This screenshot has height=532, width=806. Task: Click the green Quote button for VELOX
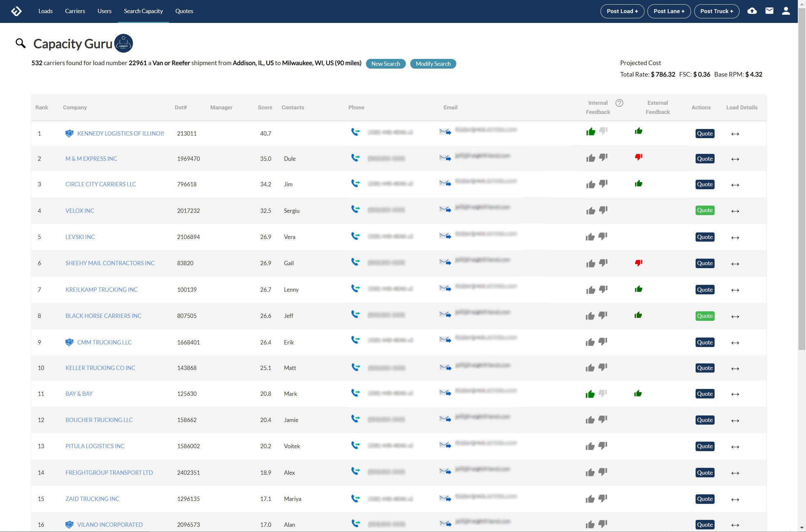pos(704,211)
